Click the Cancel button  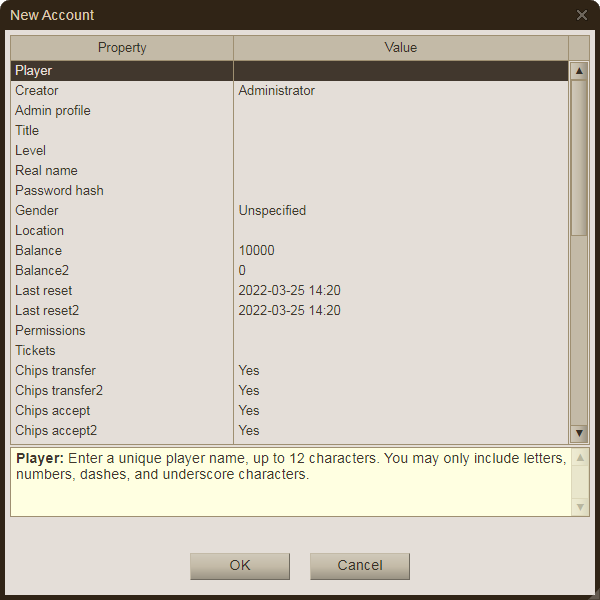[360, 566]
